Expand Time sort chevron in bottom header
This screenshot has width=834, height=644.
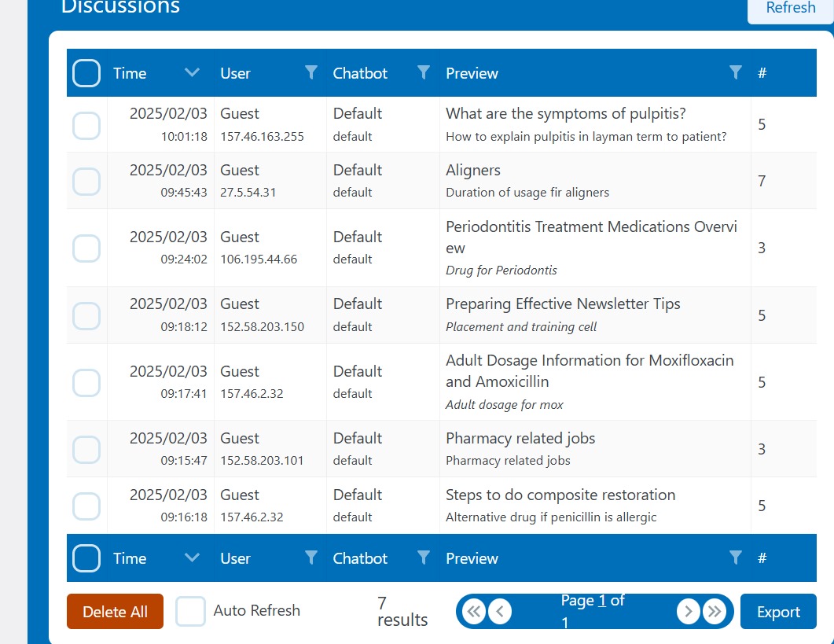pyautogui.click(x=192, y=558)
